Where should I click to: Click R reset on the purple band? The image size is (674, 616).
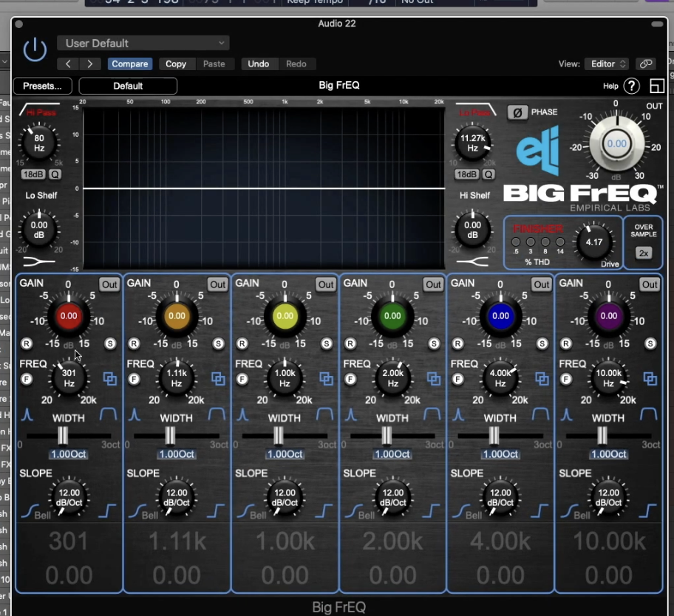pyautogui.click(x=566, y=343)
